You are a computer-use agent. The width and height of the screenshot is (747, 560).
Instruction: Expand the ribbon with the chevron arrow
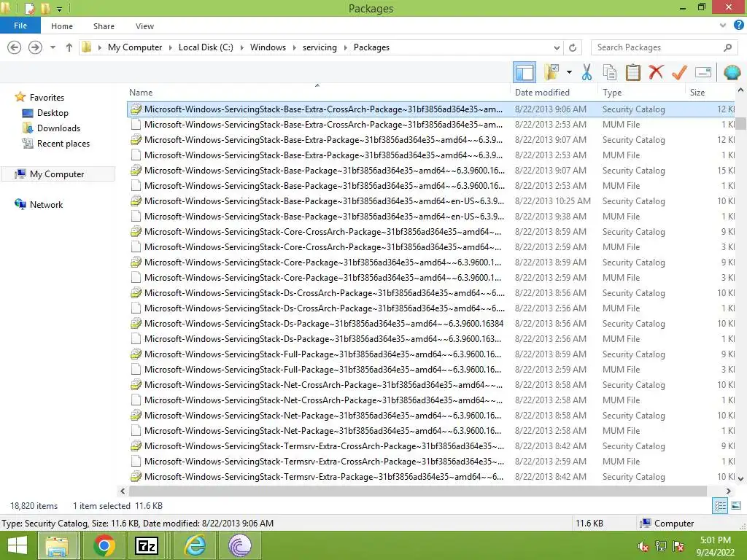pos(723,26)
